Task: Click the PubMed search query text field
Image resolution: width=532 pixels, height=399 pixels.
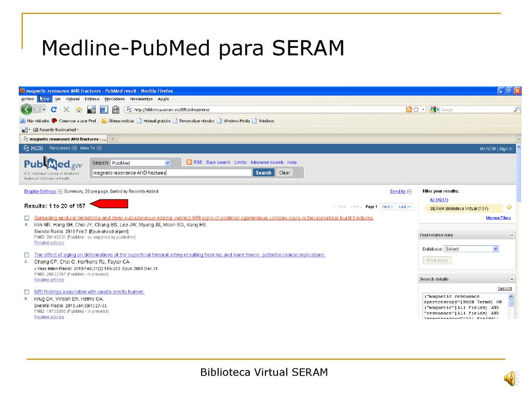Action: tap(171, 172)
